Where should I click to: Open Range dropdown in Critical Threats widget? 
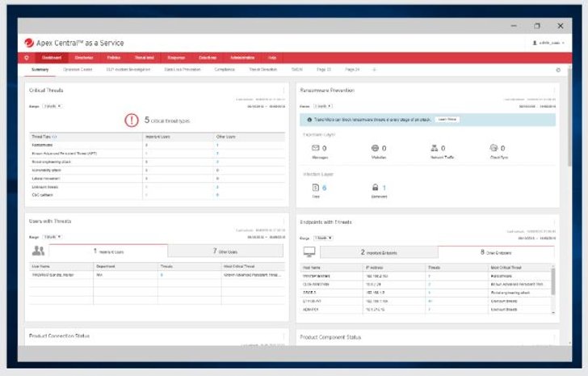click(x=52, y=106)
